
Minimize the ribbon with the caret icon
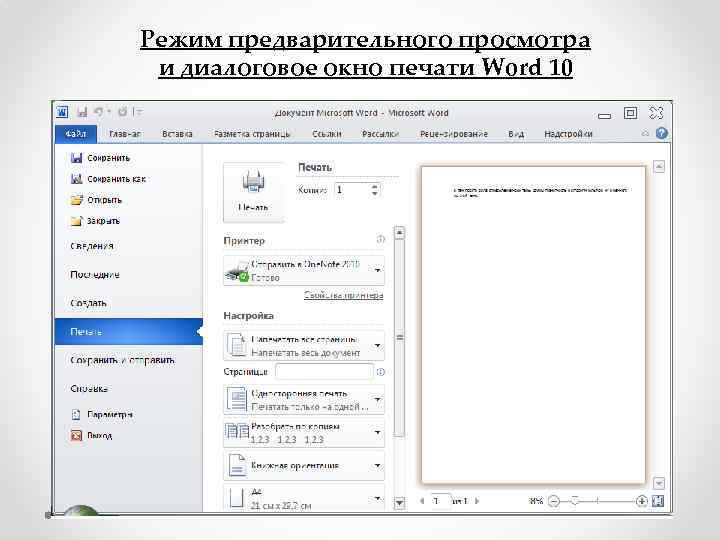click(x=645, y=134)
